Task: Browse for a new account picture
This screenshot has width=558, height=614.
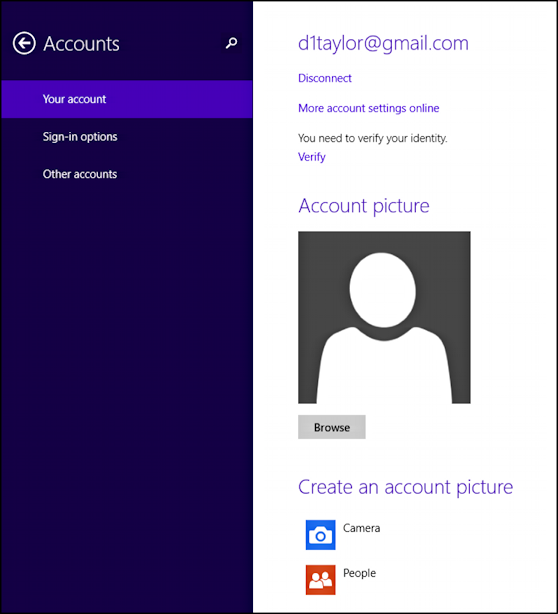Action: pyautogui.click(x=332, y=427)
